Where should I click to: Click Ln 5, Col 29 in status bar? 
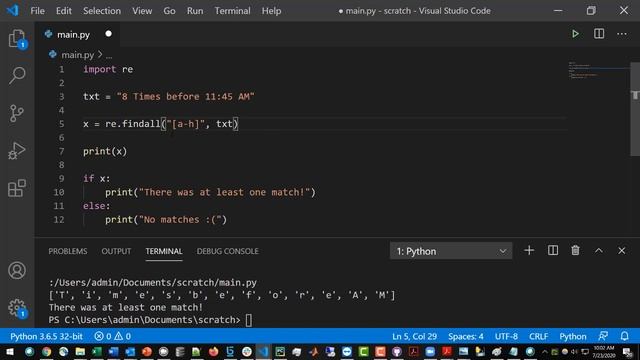pyautogui.click(x=414, y=336)
